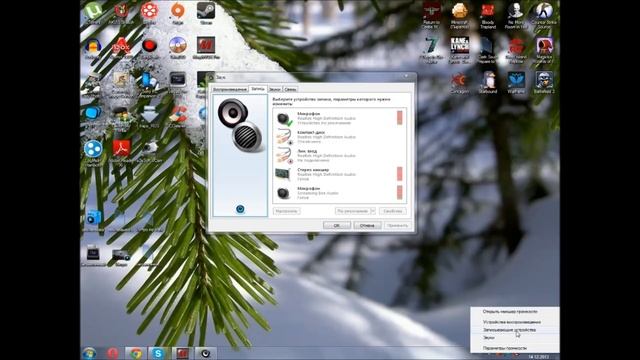This screenshot has width=640, height=360.
Task: Open Skype from the taskbar
Action: point(158,353)
